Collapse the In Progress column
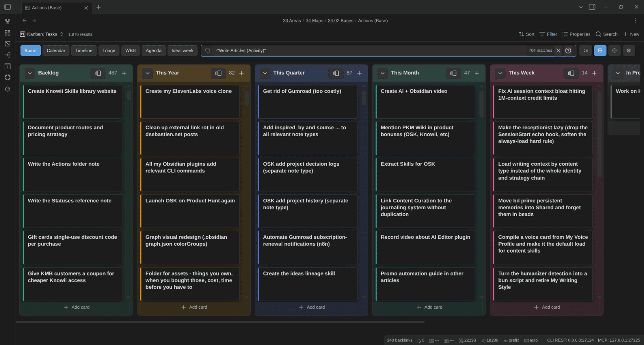Image resolution: width=644 pixels, height=345 pixels. coord(618,73)
